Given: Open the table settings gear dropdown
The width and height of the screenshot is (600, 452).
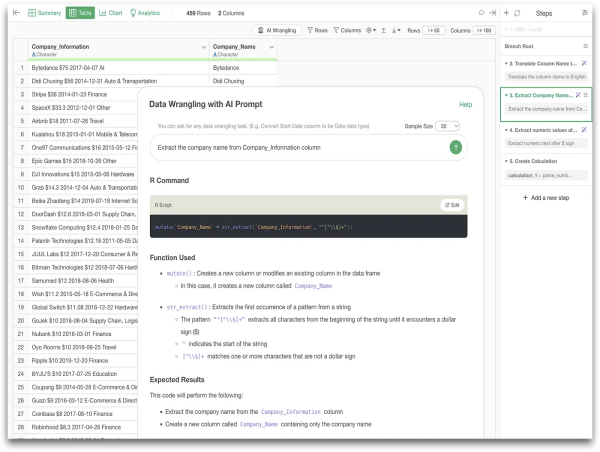Looking at the screenshot, I should pyautogui.click(x=371, y=30).
